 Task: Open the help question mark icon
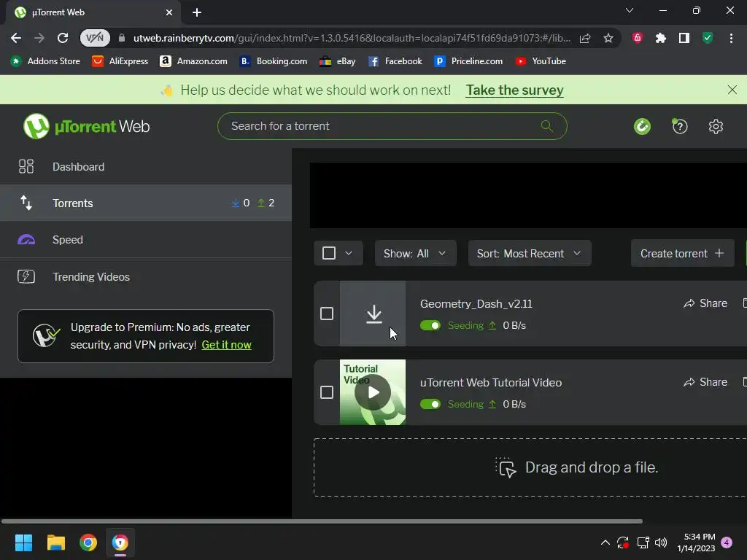680,126
